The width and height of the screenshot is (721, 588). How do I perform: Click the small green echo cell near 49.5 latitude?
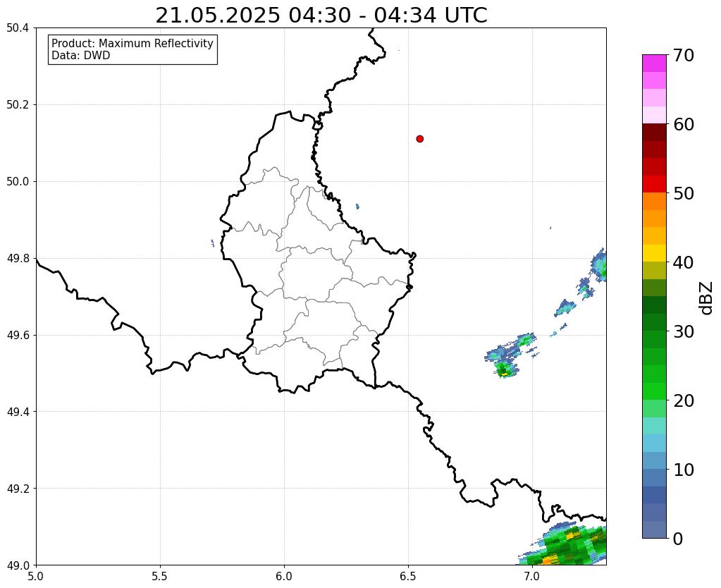[505, 369]
